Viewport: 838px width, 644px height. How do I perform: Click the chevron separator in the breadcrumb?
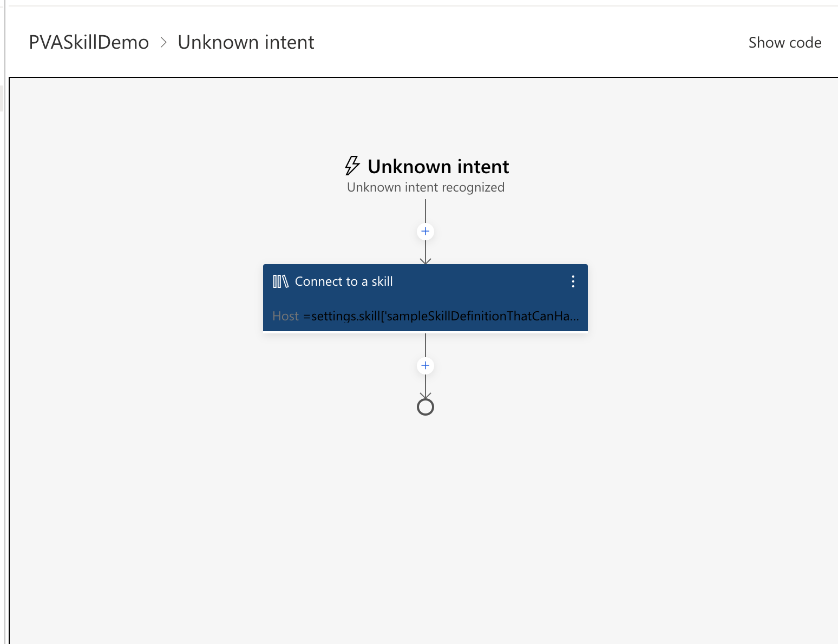tap(163, 42)
